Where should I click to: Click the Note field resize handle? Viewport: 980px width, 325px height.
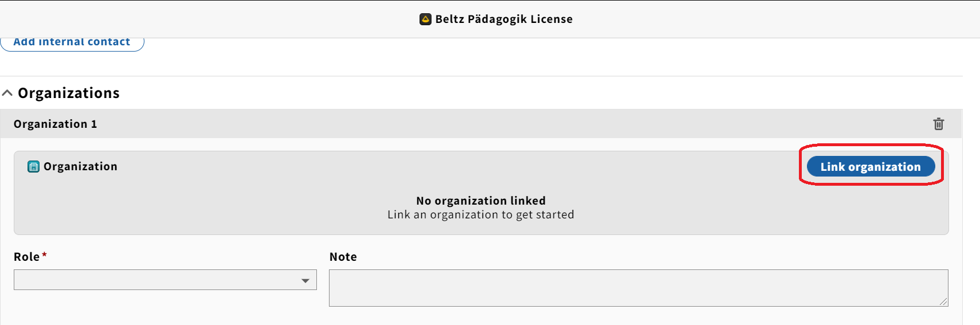click(x=944, y=302)
